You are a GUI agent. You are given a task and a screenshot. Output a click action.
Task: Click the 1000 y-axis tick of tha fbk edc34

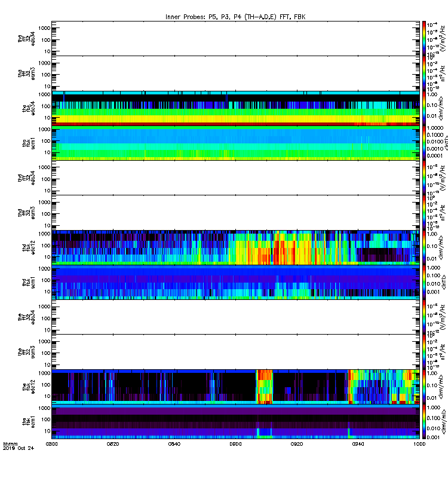click(44, 94)
